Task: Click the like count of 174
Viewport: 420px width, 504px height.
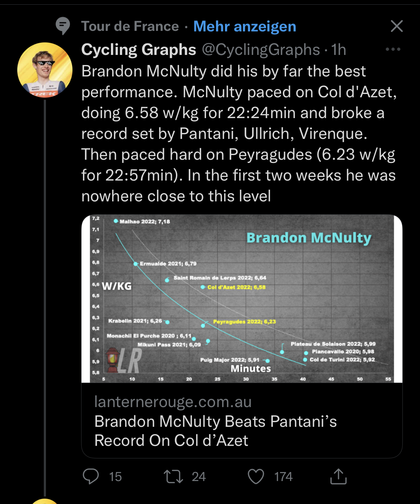Action: point(283,477)
